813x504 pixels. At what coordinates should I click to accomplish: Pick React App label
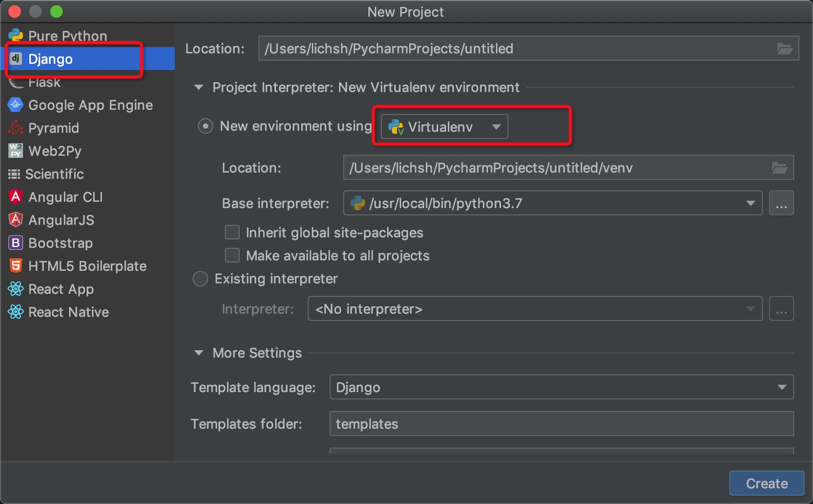coord(61,289)
